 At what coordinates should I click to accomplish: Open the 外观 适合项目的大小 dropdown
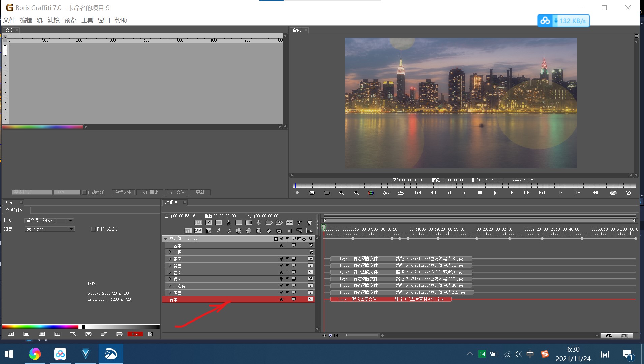pos(50,221)
